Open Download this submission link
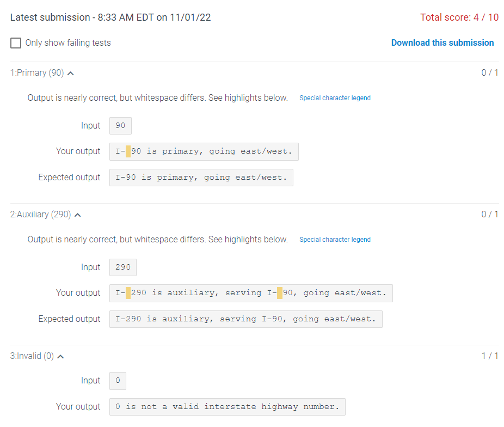504x427 pixels. 442,43
